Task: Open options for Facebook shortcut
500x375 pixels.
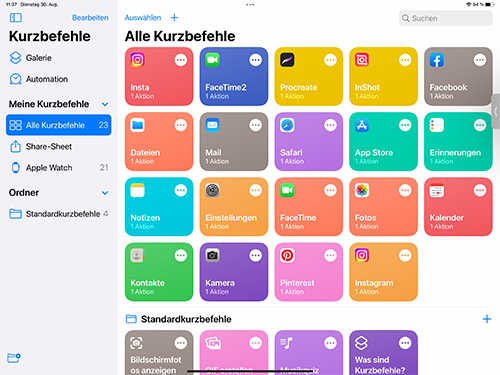Action: click(480, 60)
